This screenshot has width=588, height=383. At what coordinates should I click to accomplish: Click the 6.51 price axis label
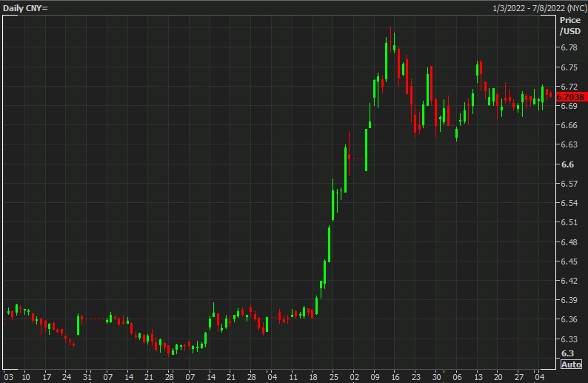569,222
